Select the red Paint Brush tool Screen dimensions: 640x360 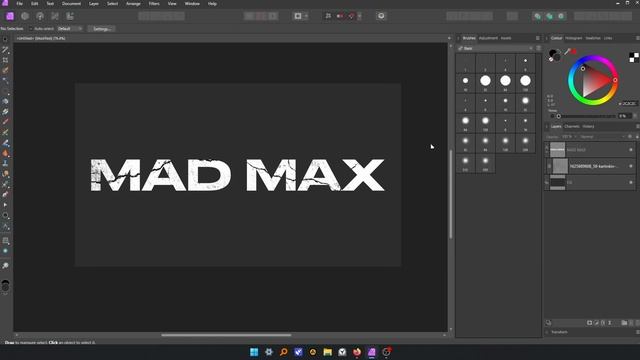tap(5, 122)
